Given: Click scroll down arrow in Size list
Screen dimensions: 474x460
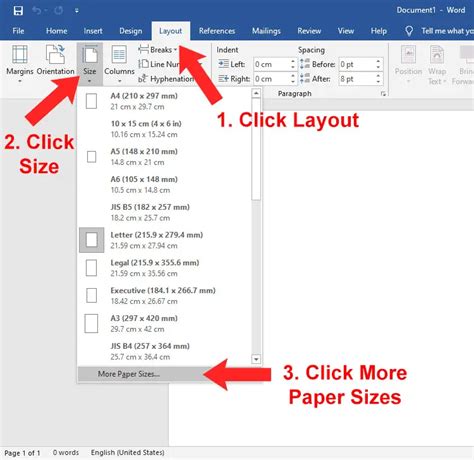Looking at the screenshot, I should [256, 359].
